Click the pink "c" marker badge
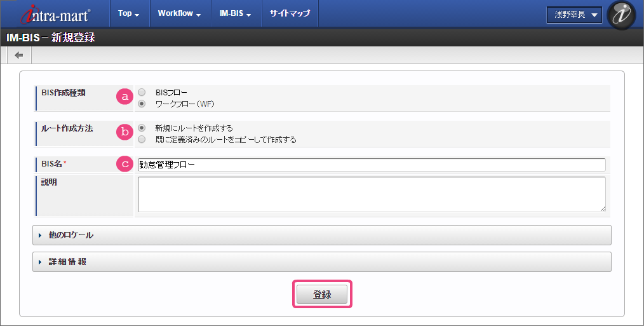 125,164
